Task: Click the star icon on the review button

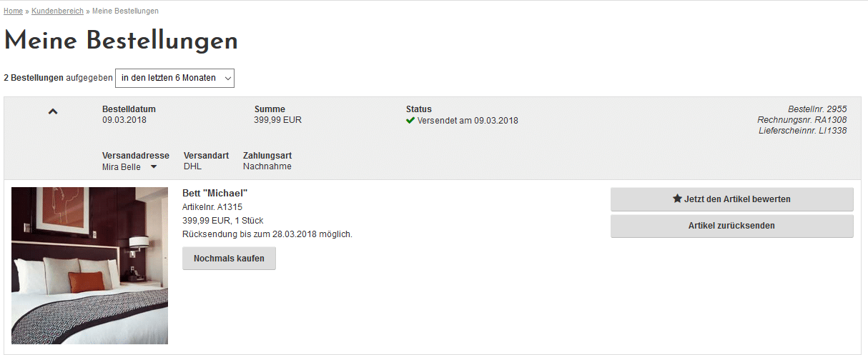Action: [x=677, y=199]
